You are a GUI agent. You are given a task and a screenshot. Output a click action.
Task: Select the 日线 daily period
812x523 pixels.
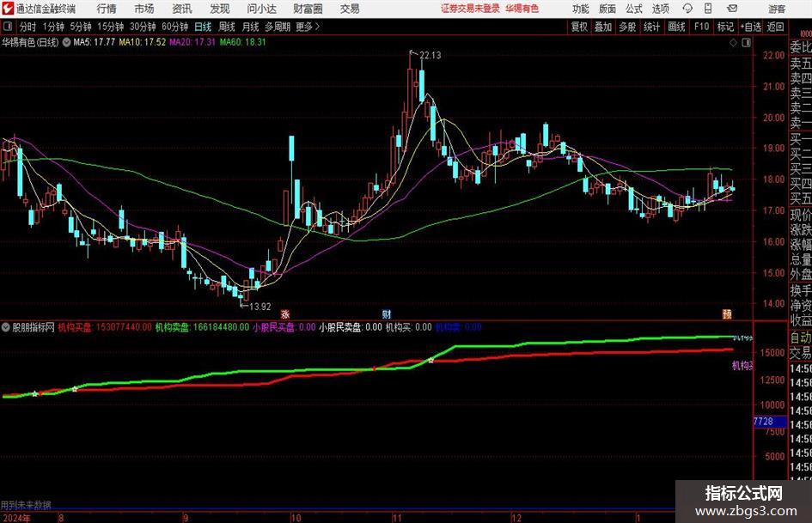[x=203, y=27]
